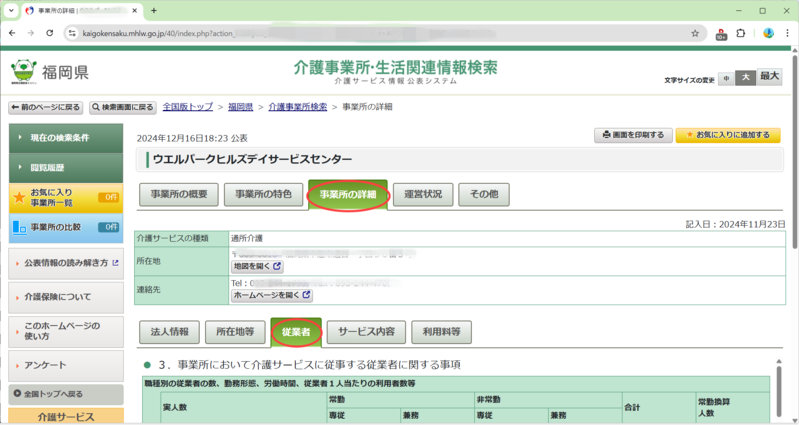This screenshot has width=799, height=425.
Task: Reload the page with refresh icon
Action: click(51, 33)
